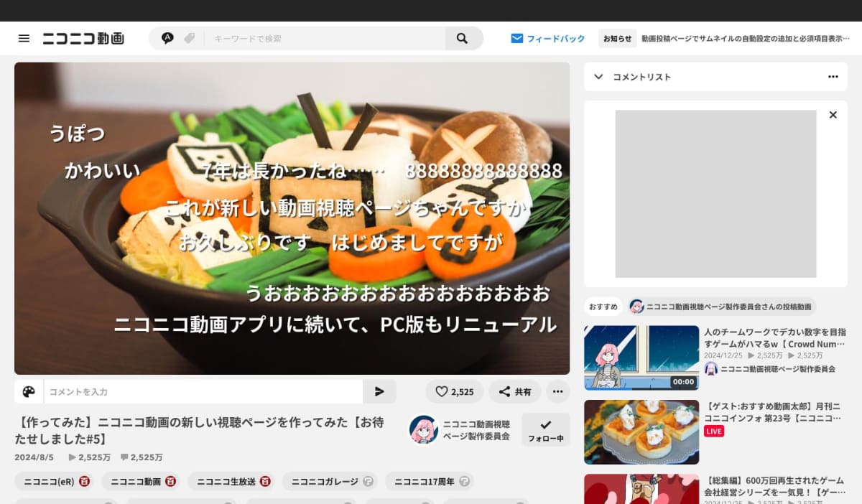Open the ニコニコ(eR) tag
Viewport: 862px width, 504px height.
(50, 482)
